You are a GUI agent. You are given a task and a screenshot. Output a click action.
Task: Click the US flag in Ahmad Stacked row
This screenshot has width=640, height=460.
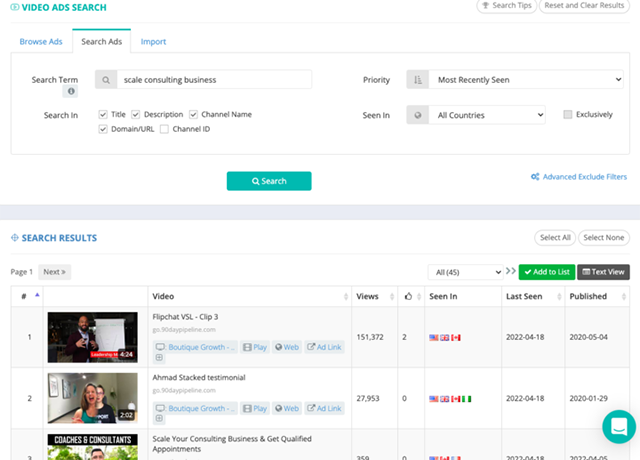(x=434, y=399)
